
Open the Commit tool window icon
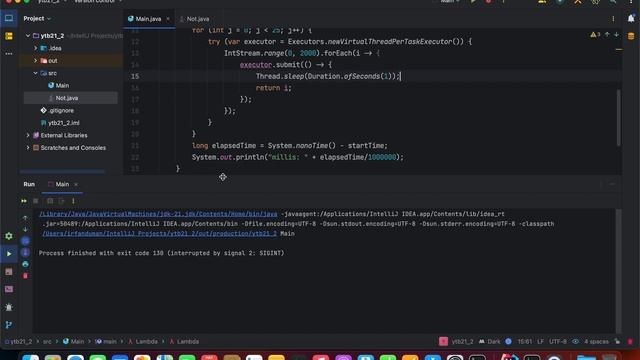9,36
